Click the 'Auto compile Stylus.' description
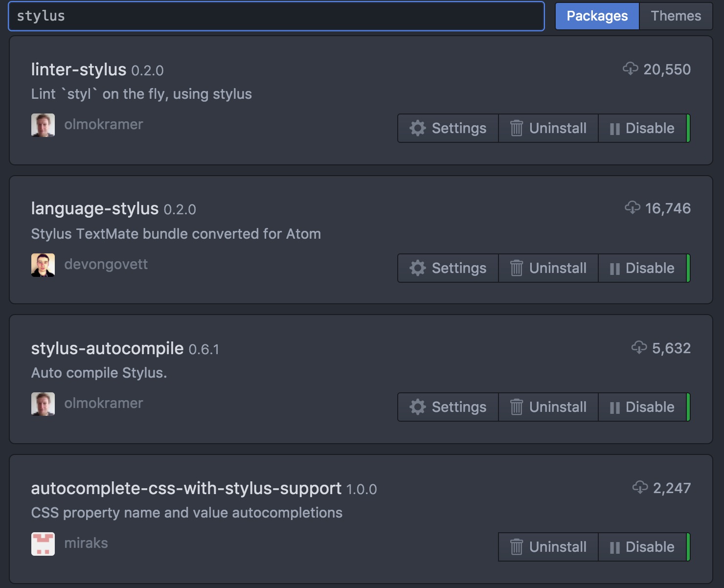The width and height of the screenshot is (724, 588). [99, 373]
